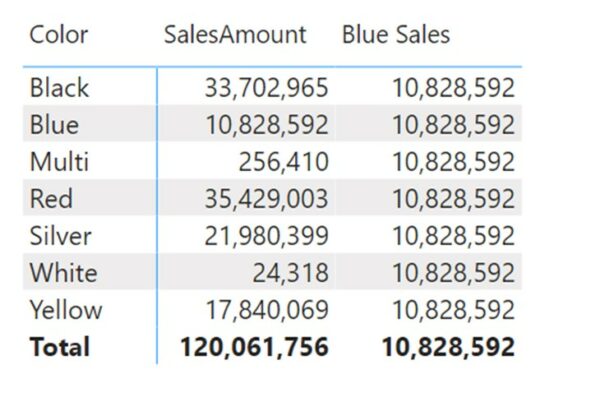The image size is (600, 411).
Task: Click the 21,980,399 SalesAmount cell
Action: pyautogui.click(x=266, y=236)
